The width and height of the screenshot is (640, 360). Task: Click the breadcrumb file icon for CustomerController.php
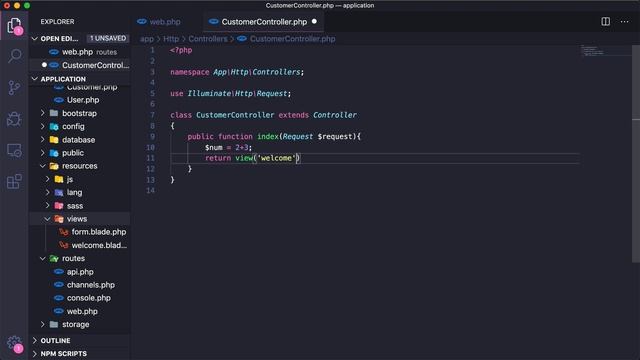[x=242, y=39]
